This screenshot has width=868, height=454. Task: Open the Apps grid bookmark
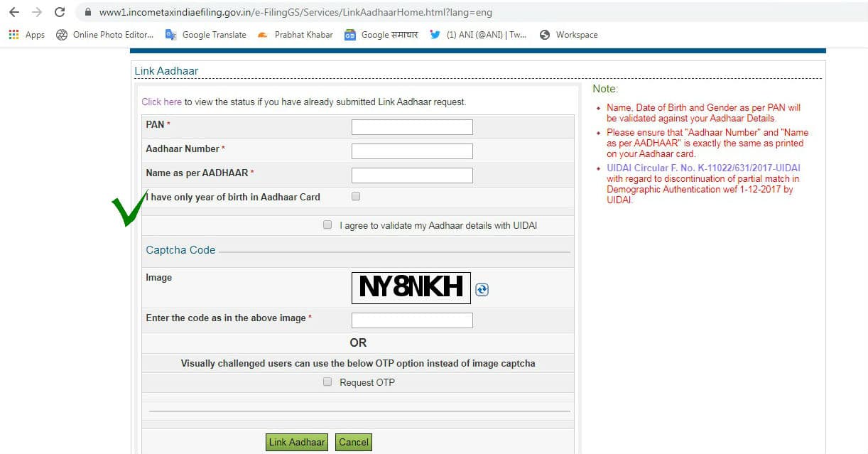point(26,35)
